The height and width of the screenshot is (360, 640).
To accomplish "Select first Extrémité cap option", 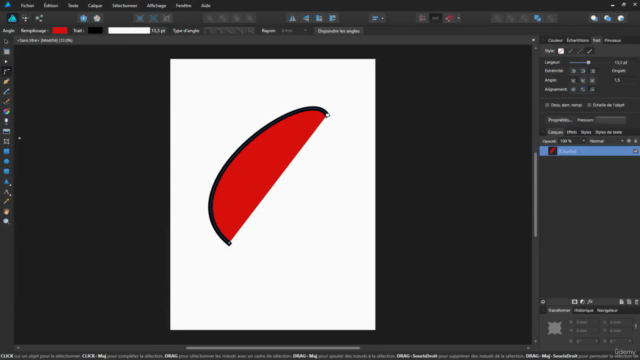I will [x=573, y=71].
